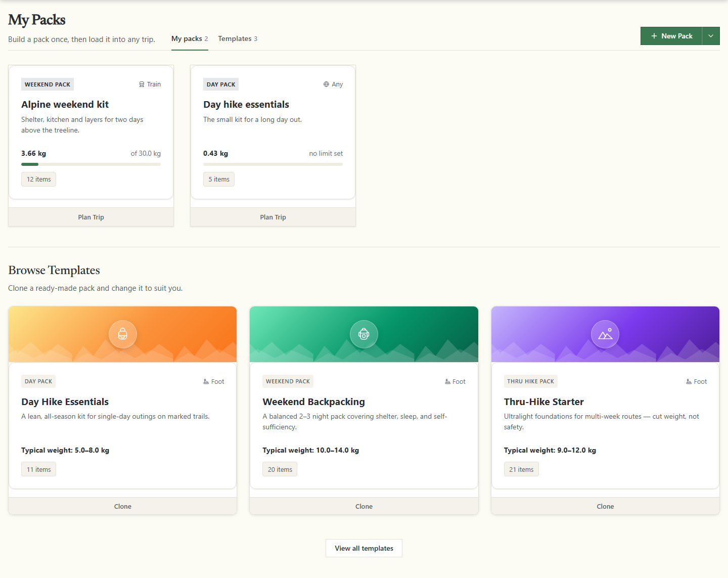Screen dimensions: 728x578
Task: Clone the Weekend Backpacking template
Action: click(x=364, y=506)
